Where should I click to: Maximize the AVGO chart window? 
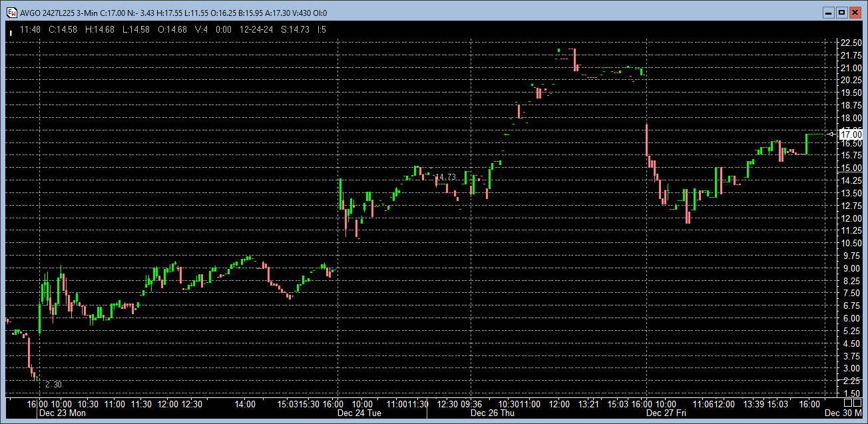click(x=841, y=13)
